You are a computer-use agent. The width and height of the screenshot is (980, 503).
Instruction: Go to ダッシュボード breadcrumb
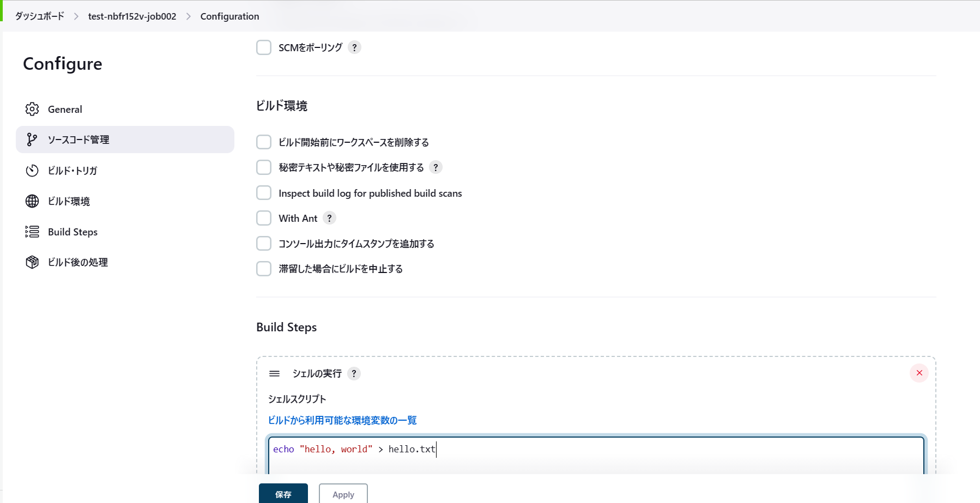click(40, 16)
